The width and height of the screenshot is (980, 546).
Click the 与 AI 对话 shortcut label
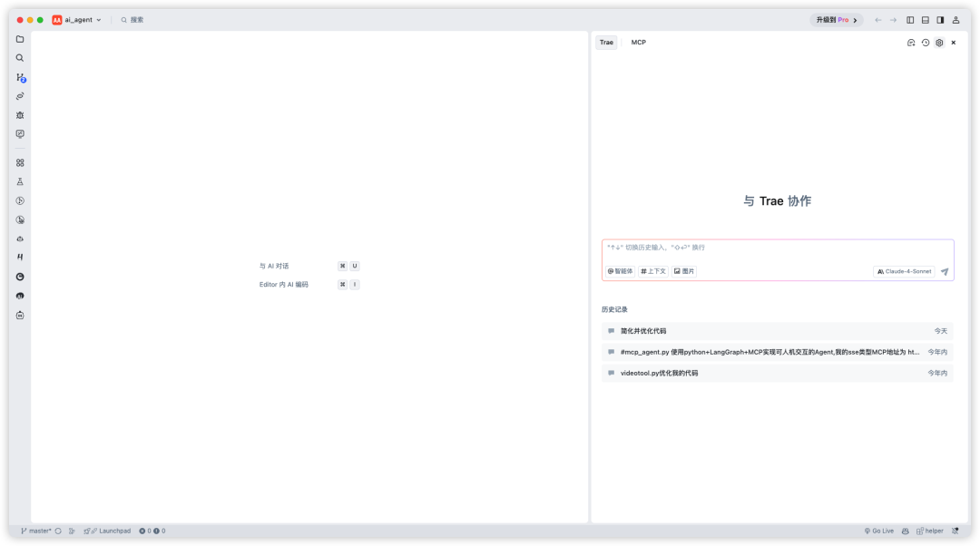click(274, 266)
